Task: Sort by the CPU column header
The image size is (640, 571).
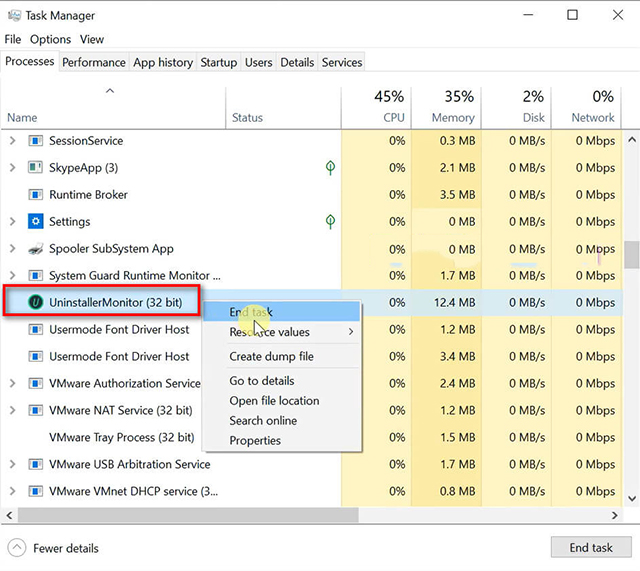Action: coord(376,108)
